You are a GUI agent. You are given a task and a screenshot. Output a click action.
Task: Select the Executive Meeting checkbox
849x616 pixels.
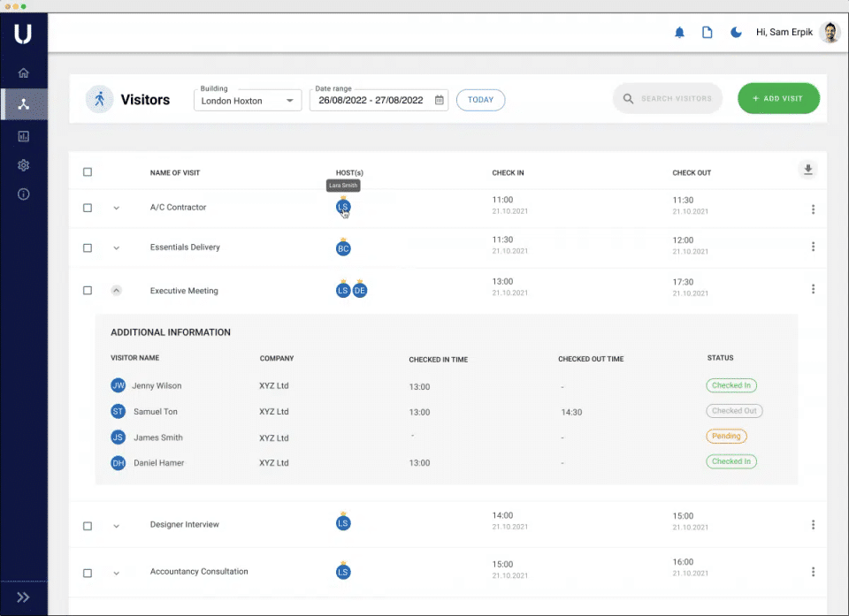(x=88, y=291)
